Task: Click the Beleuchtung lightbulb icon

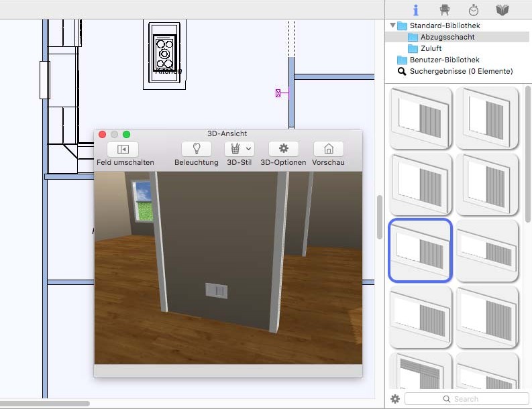Action: (197, 149)
